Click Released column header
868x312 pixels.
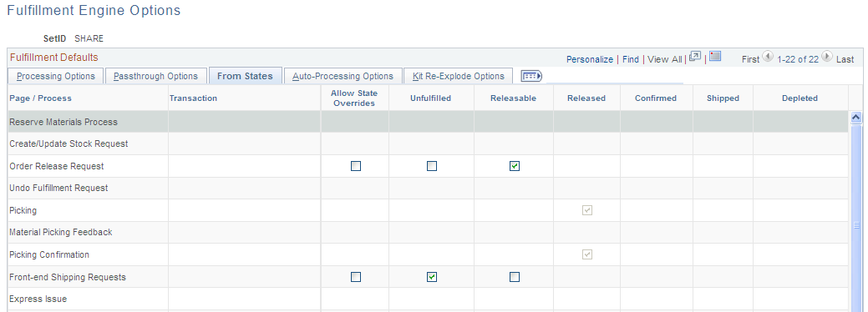[x=586, y=98]
